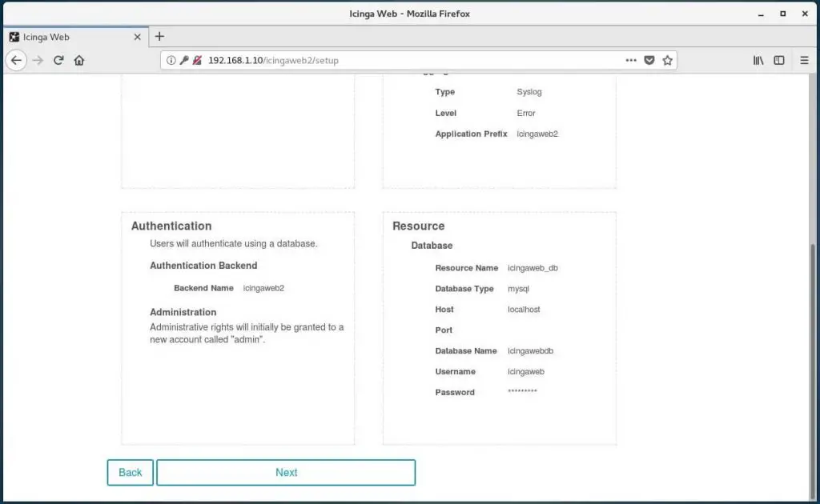
Task: Click the Authentication heading
Action: 171,226
